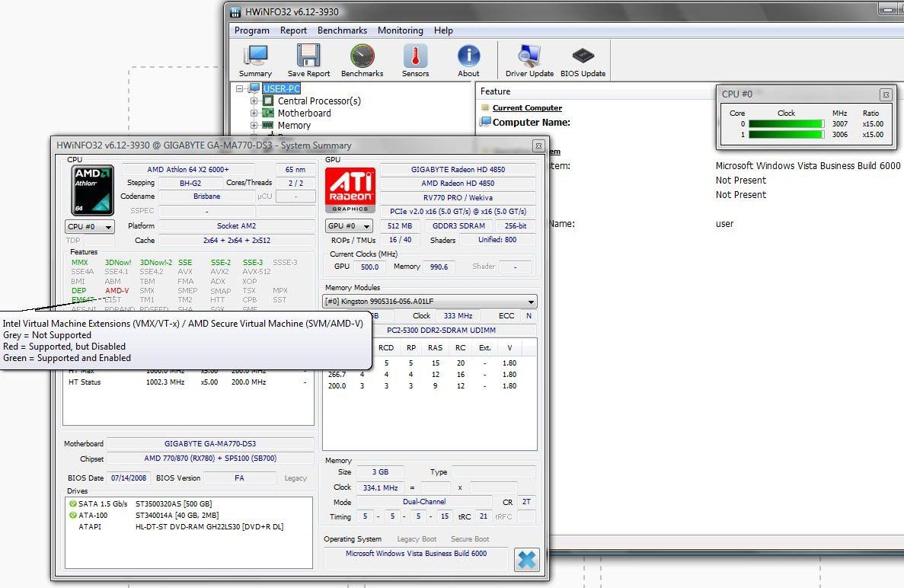Click the monitor icon beside Computer Name

[485, 122]
